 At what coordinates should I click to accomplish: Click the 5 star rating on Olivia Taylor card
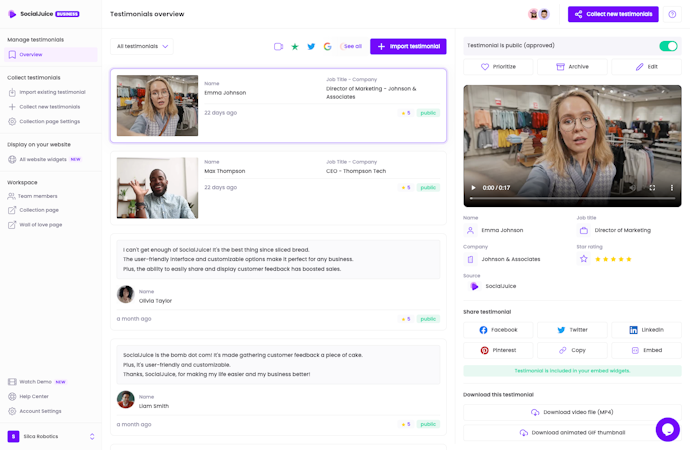click(406, 319)
